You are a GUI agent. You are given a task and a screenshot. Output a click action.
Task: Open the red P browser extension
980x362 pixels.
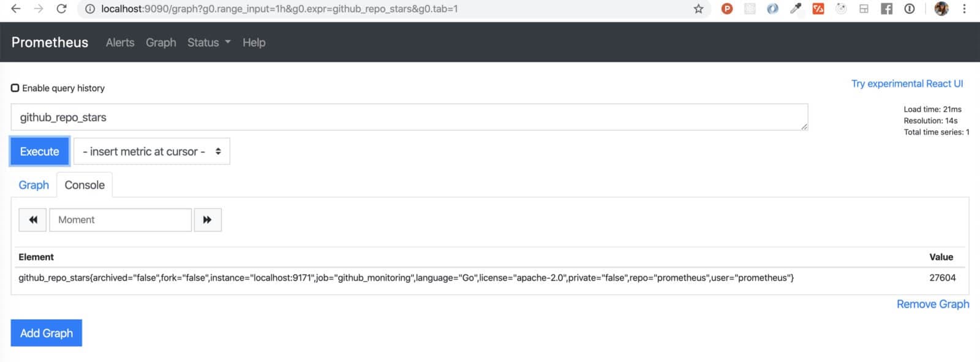tap(727, 9)
